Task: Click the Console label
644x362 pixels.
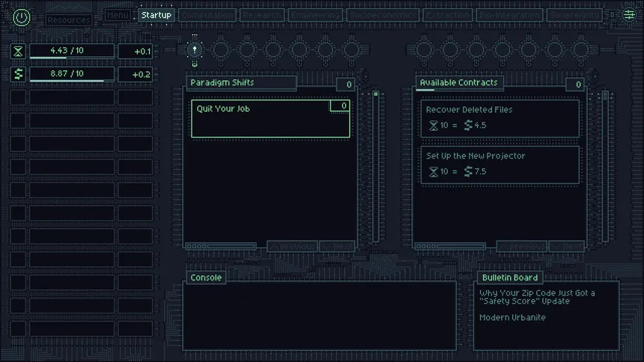Action: [x=206, y=277]
